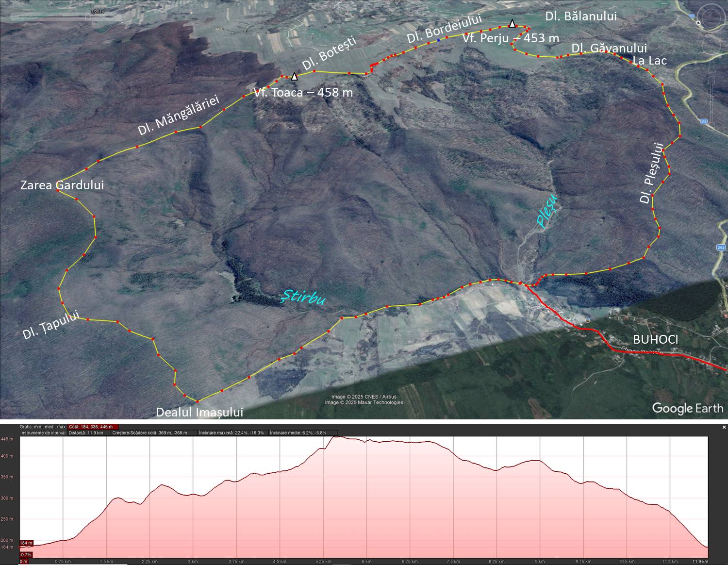Screen dimensions: 728x565
Task: Click the lower road 252 shield icon
Action: (721, 248)
